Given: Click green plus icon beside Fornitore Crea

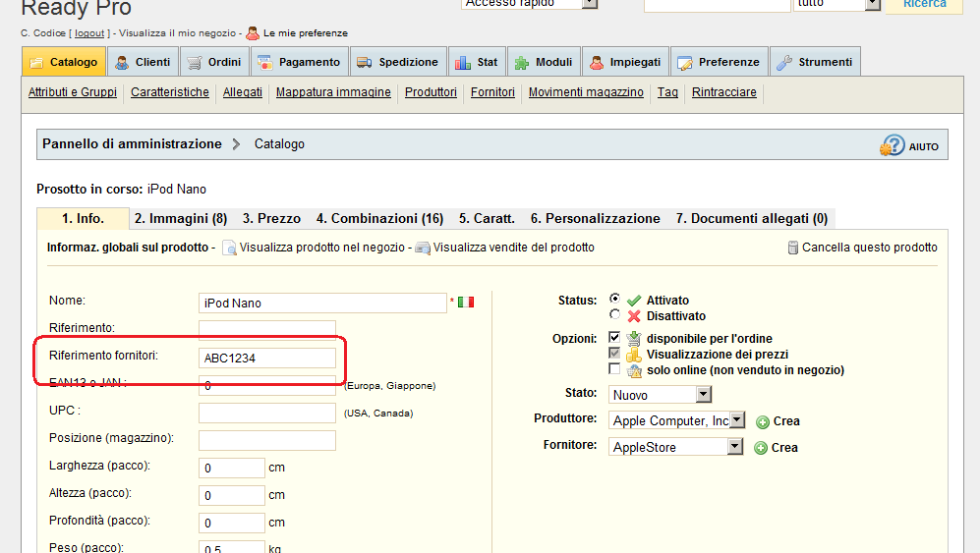Looking at the screenshot, I should click(x=761, y=448).
